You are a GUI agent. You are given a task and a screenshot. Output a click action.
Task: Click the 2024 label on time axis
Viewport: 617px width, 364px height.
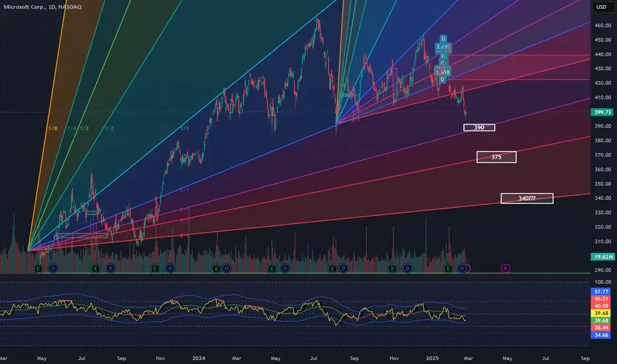[199, 358]
